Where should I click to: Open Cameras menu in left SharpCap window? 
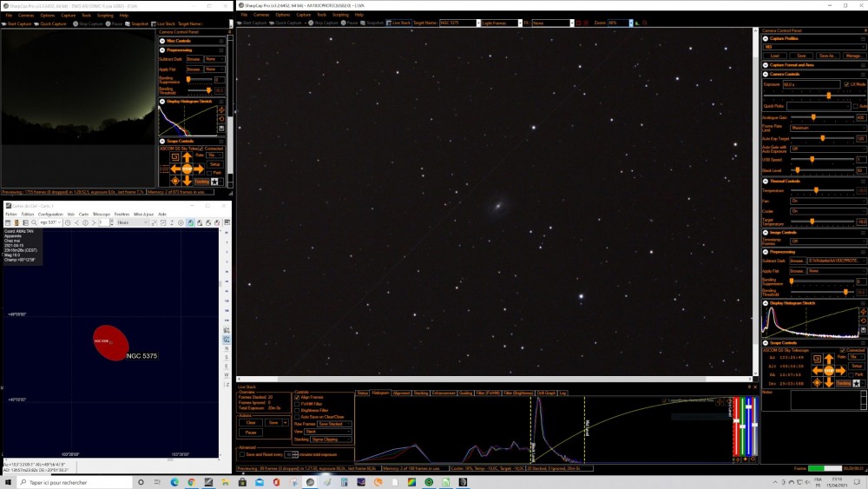point(26,16)
